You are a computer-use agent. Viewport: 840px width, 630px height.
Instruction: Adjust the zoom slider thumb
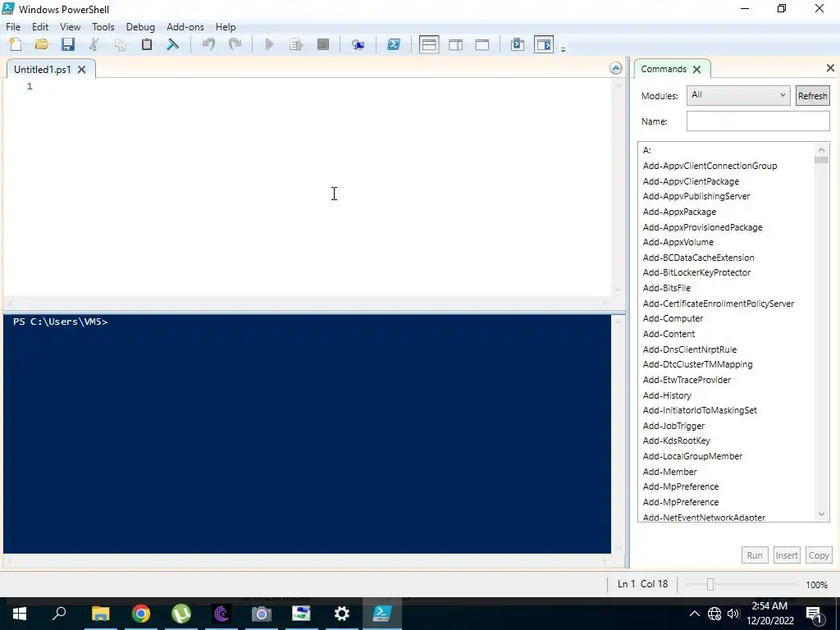tap(710, 584)
